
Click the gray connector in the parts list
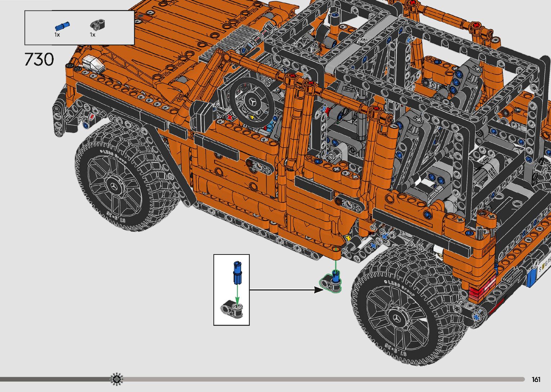(97, 24)
